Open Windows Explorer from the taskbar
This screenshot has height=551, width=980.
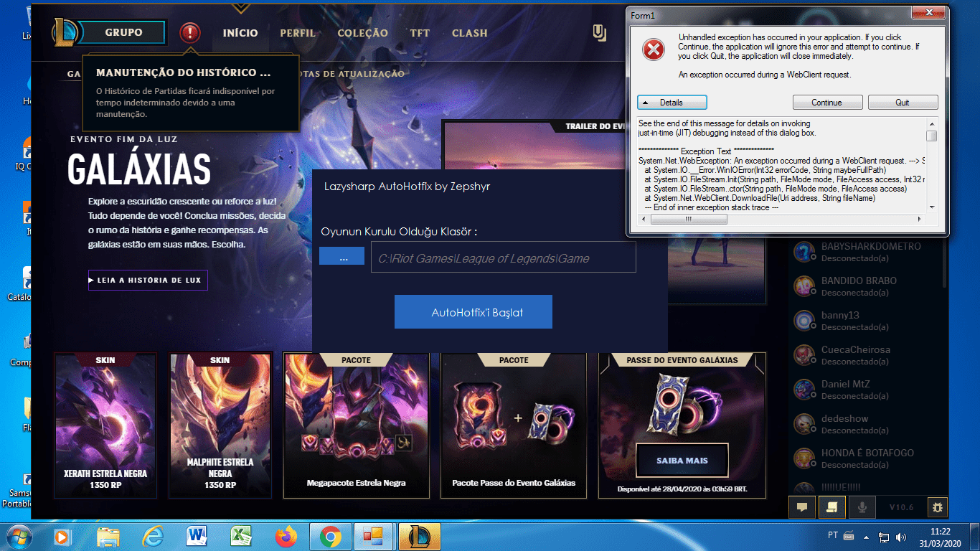(x=108, y=536)
